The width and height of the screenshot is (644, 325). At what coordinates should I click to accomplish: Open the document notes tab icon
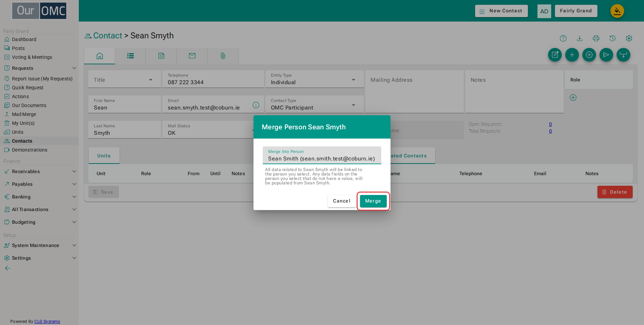[161, 56]
